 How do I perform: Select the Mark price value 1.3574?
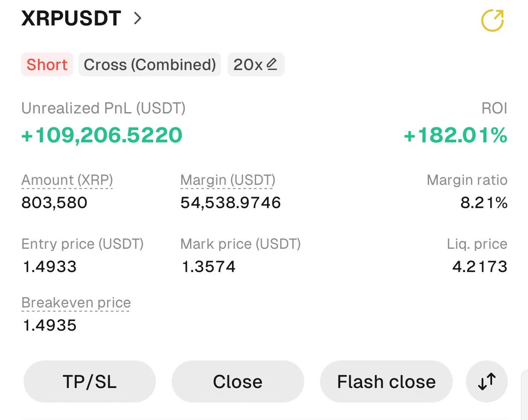click(x=209, y=266)
